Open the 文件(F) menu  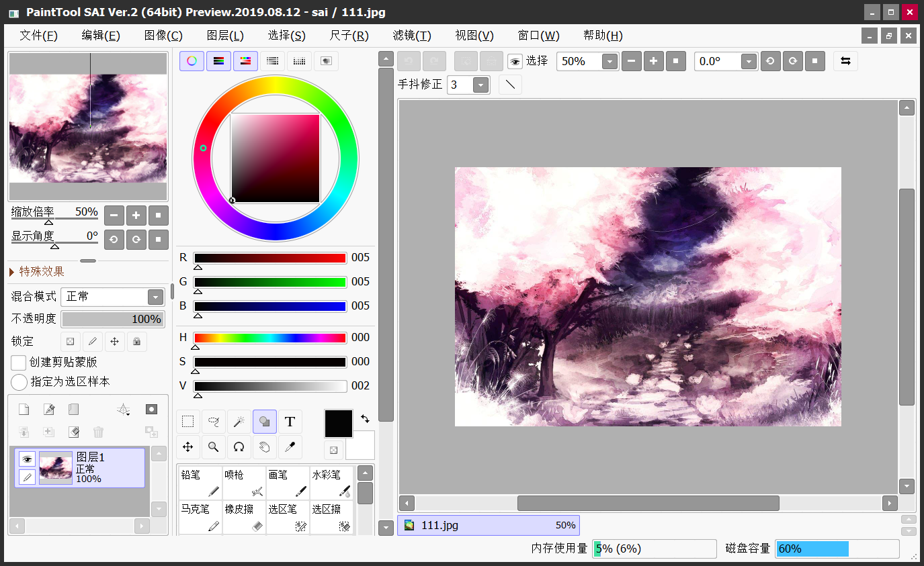pyautogui.click(x=38, y=36)
